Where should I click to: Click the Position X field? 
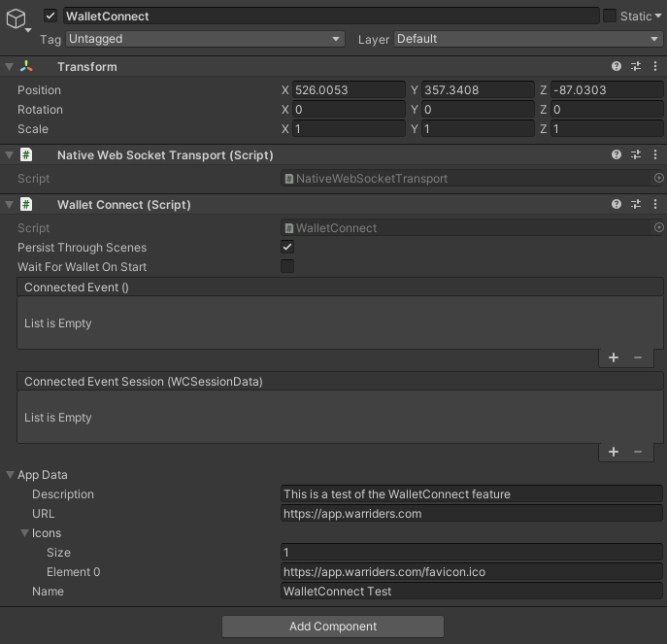[x=349, y=89]
